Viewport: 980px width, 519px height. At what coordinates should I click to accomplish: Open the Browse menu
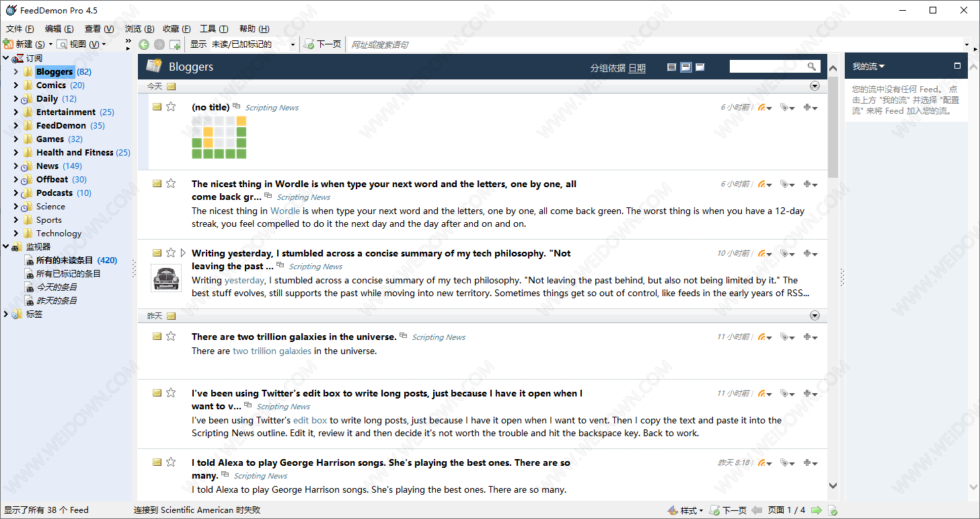(x=139, y=29)
